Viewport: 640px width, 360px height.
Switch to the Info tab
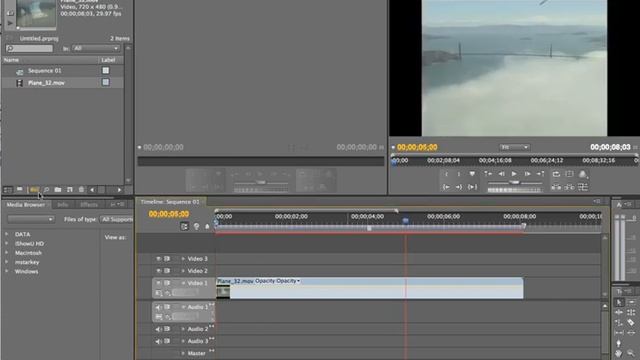point(62,204)
